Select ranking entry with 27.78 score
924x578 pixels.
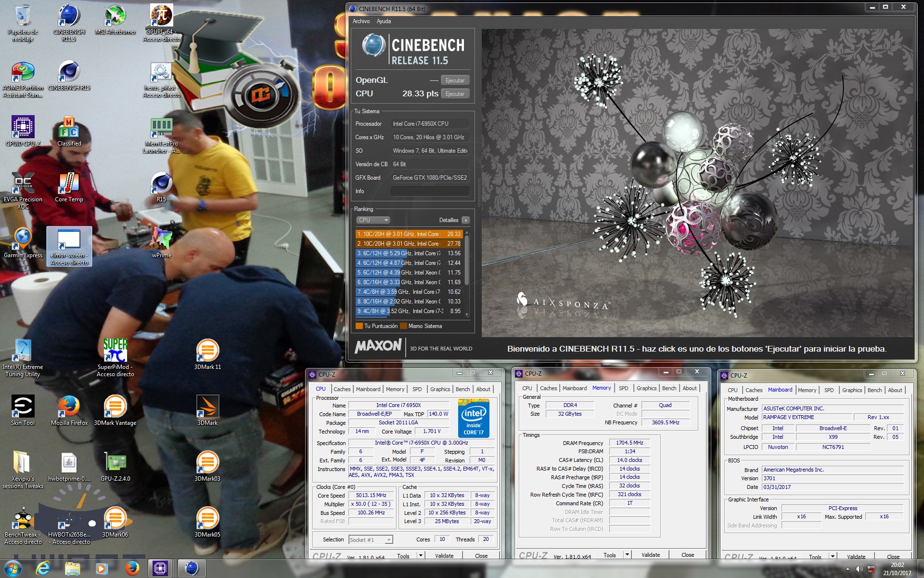[409, 244]
